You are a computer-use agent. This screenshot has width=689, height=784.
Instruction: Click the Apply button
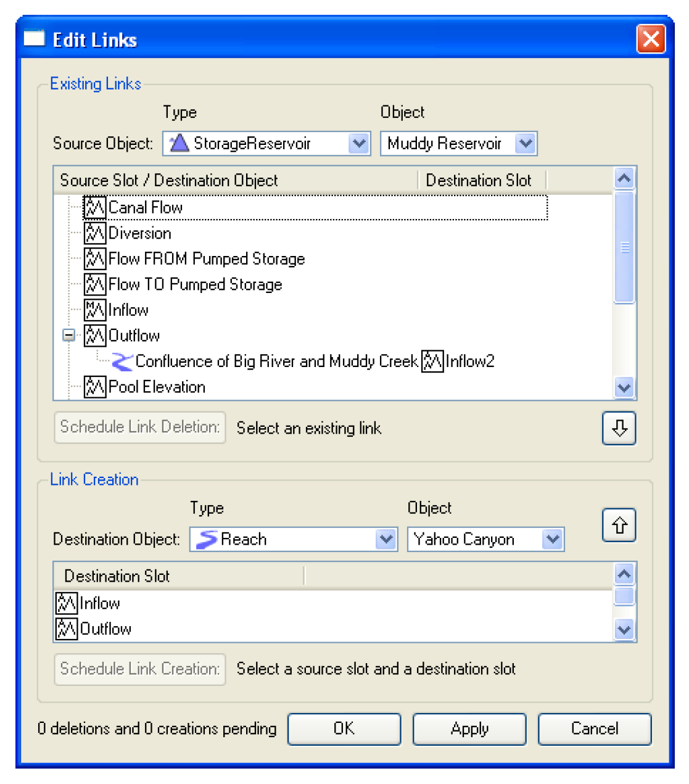pyautogui.click(x=469, y=728)
